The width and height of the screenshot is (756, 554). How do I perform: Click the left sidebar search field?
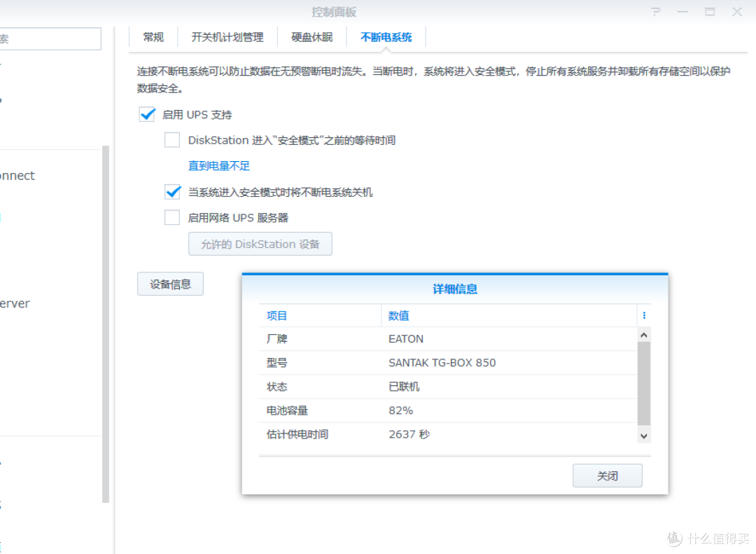(x=50, y=39)
